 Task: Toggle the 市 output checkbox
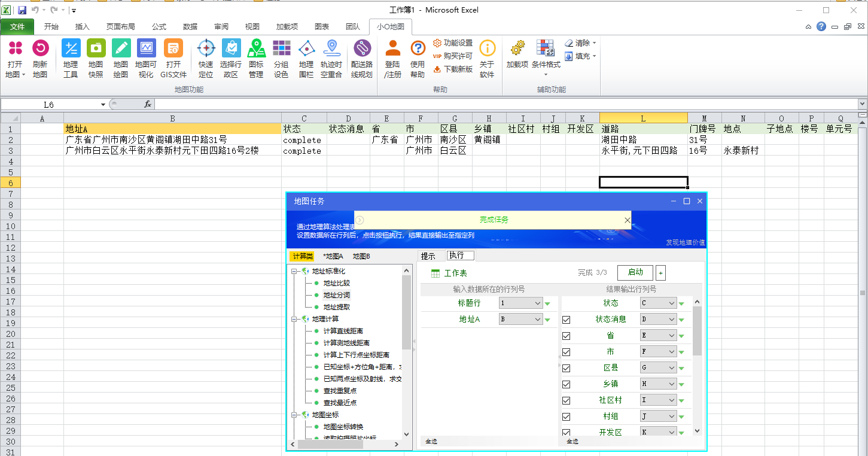tap(567, 352)
